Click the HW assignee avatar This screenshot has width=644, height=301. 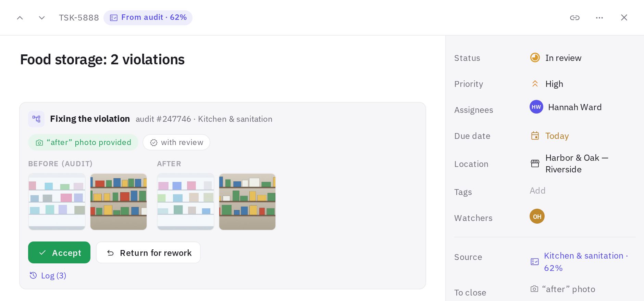pyautogui.click(x=536, y=107)
